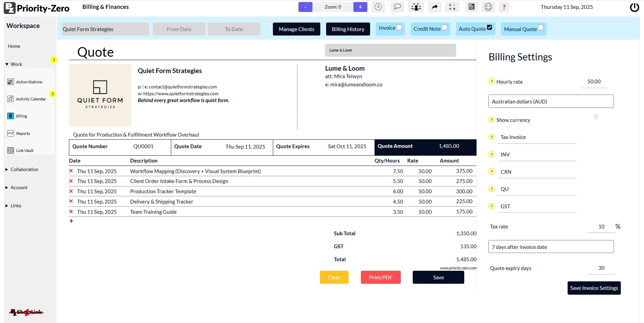Click the power logout icon

tap(634, 8)
